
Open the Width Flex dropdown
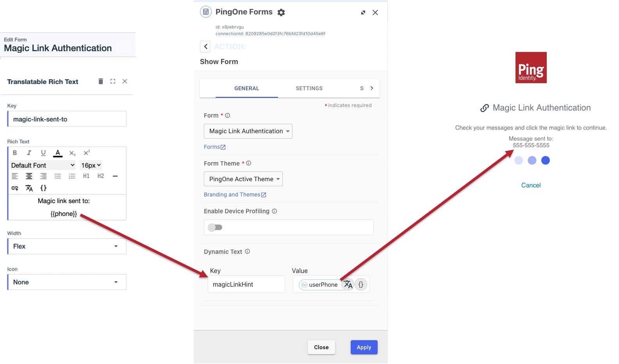(67, 246)
